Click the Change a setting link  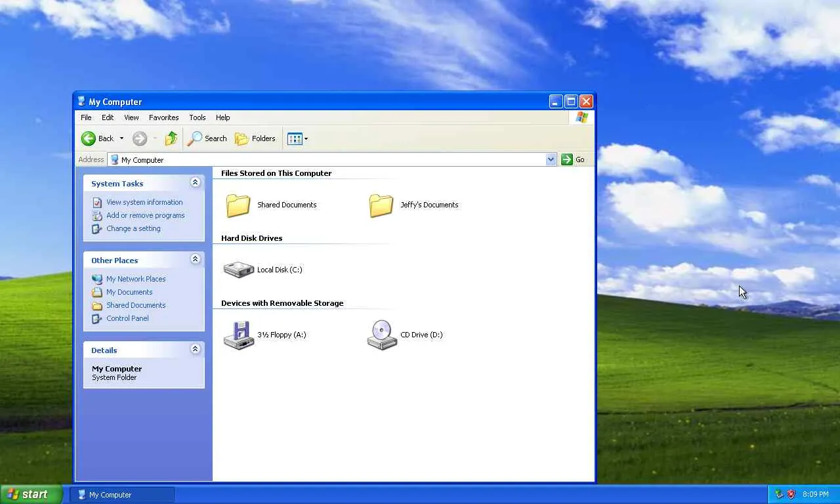tap(133, 228)
